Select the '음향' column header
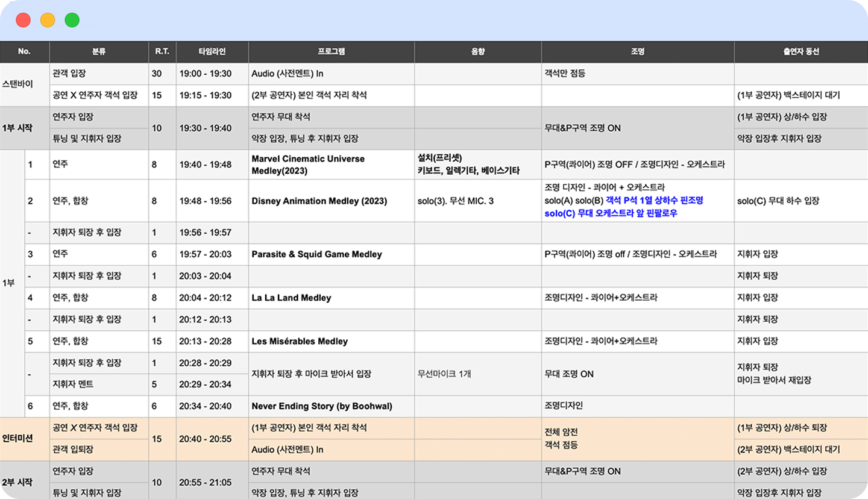 pyautogui.click(x=477, y=52)
